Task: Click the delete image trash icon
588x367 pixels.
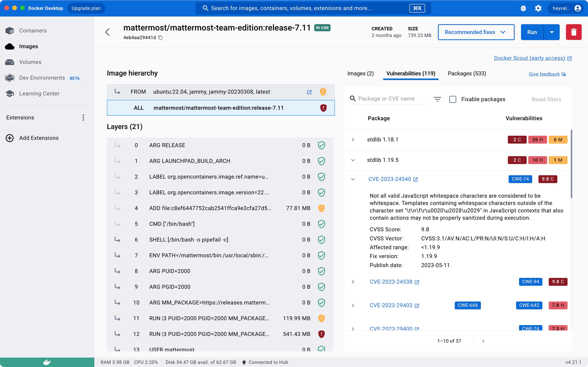Action: point(573,32)
